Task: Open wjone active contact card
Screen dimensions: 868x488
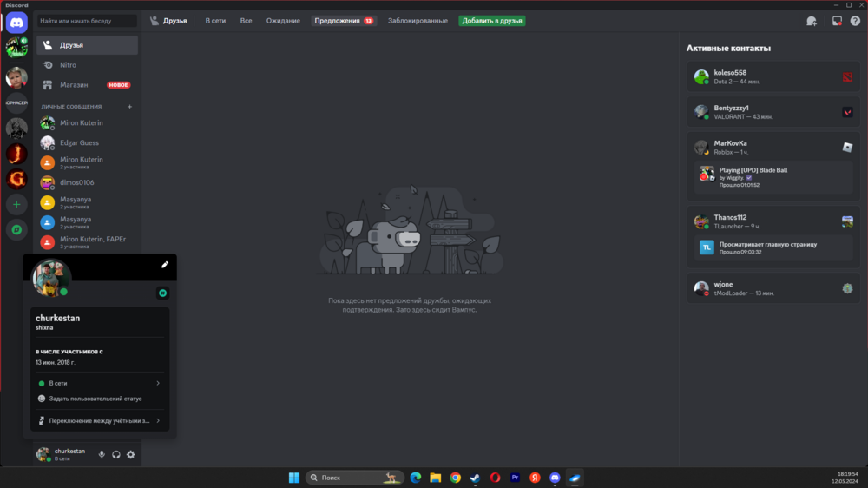Action: 773,288
